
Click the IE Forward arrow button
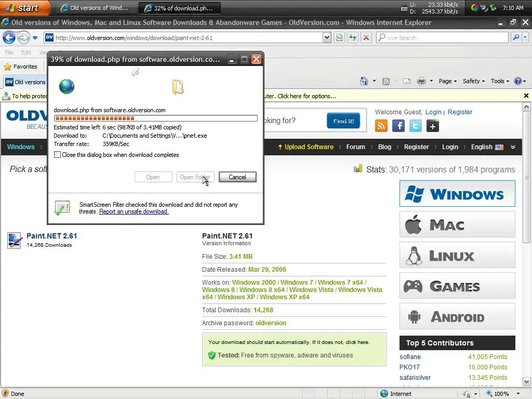click(23, 37)
